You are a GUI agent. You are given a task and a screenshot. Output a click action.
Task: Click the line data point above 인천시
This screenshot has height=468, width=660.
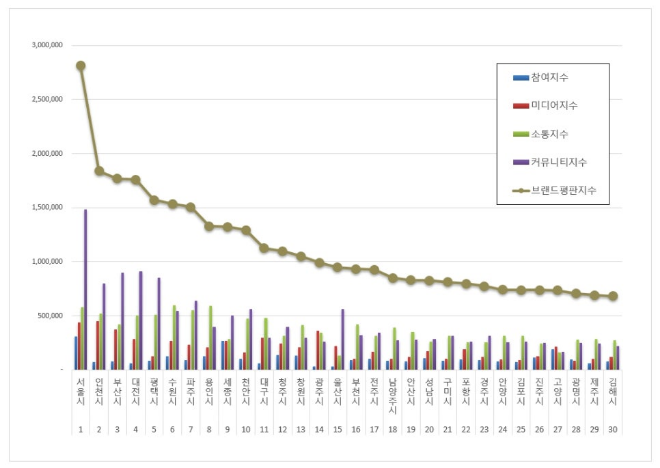98,171
